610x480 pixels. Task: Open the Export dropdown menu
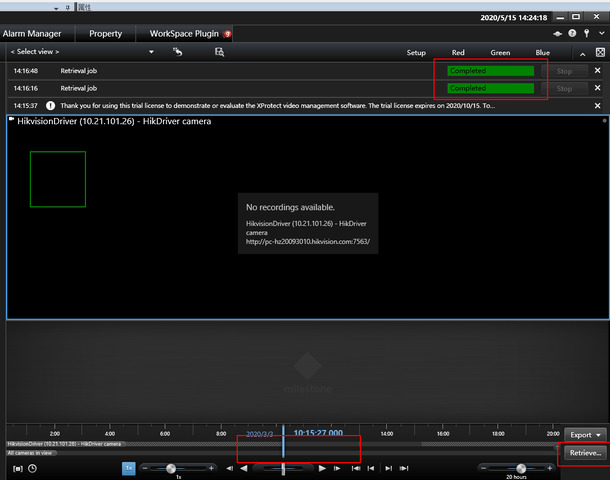coord(586,435)
